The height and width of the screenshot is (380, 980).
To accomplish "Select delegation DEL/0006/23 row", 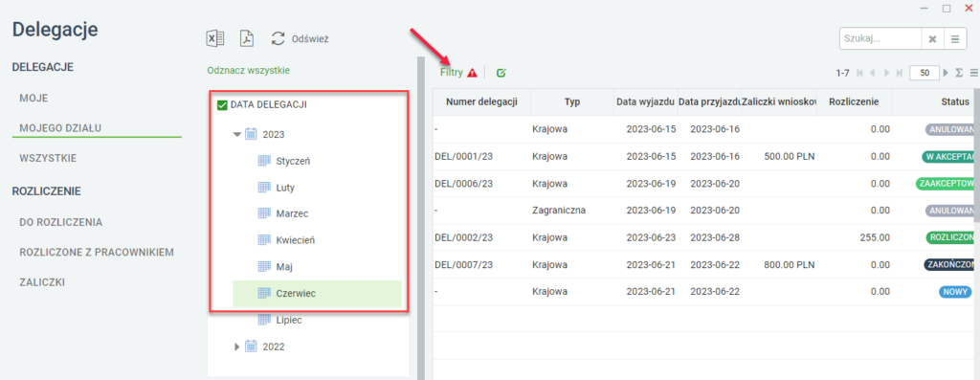I will (703, 184).
